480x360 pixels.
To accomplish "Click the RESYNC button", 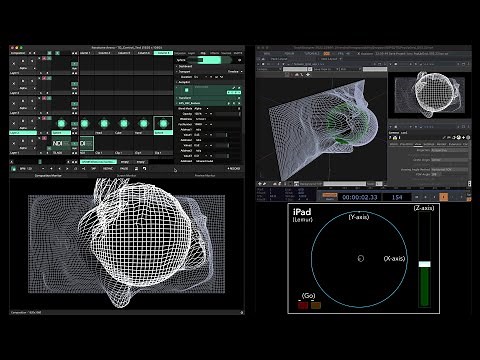I will [x=108, y=169].
